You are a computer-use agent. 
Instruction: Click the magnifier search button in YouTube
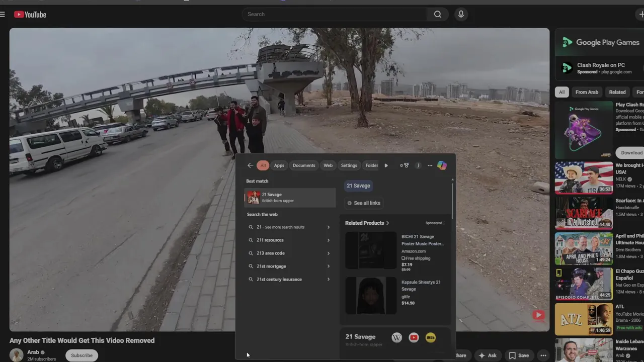click(438, 14)
